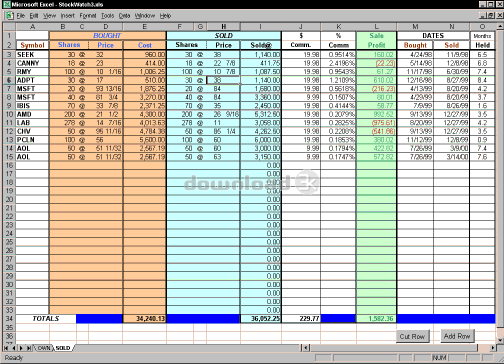Go to first sheet tab arrow
The width and height of the screenshot is (504, 364).
(6, 348)
